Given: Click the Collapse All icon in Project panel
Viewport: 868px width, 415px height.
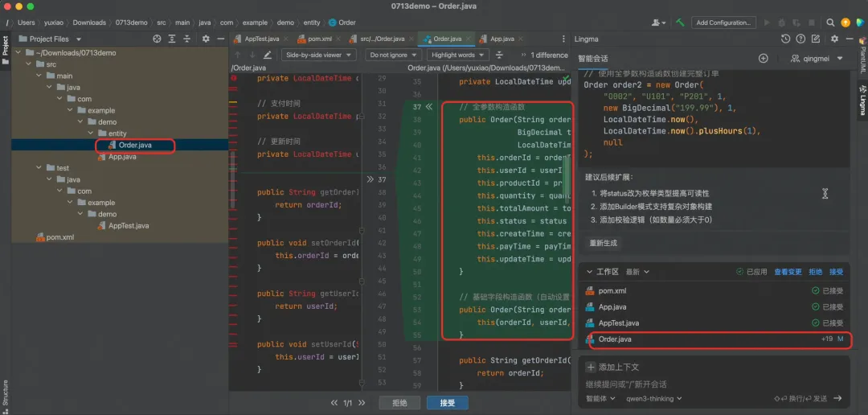Looking at the screenshot, I should 187,39.
